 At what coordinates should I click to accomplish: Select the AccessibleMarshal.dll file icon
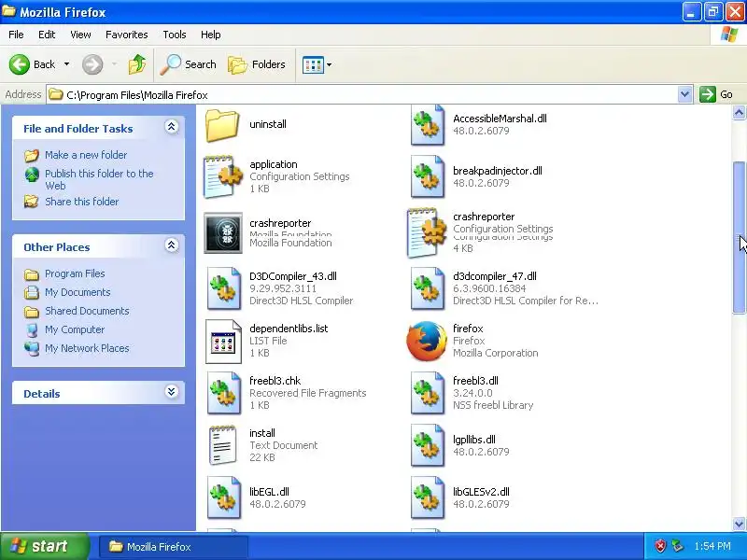coord(428,125)
